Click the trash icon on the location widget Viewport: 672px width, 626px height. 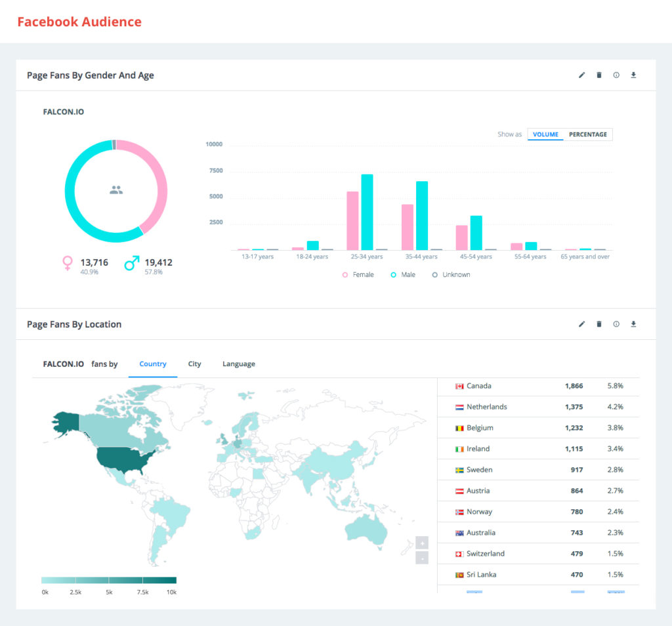598,323
